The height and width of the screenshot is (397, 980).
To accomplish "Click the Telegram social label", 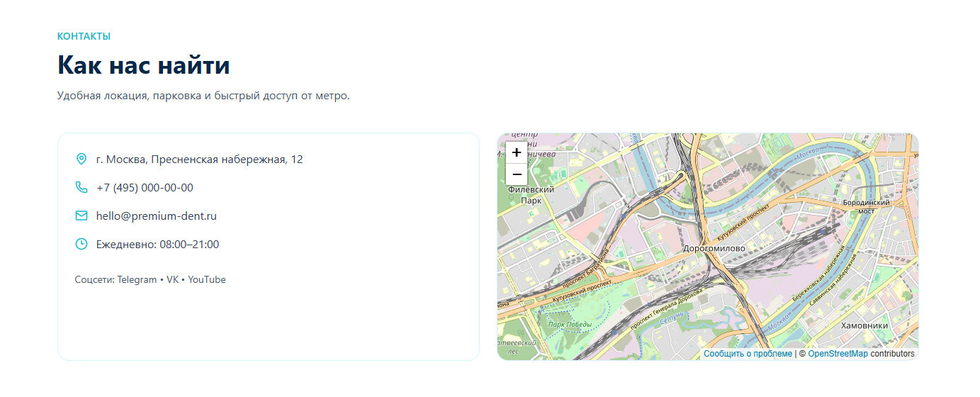I will point(137,279).
